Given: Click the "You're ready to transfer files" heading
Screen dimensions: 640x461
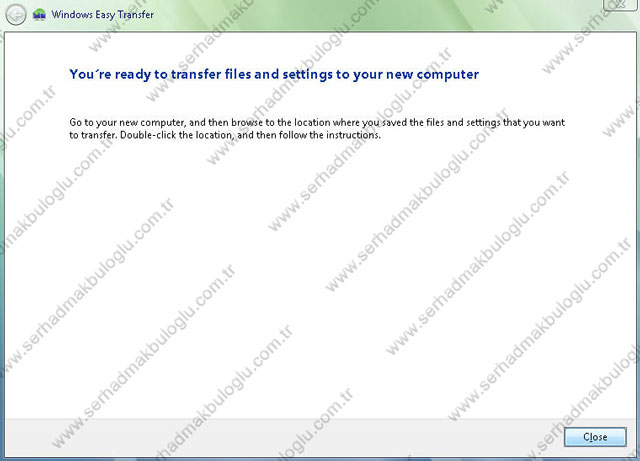Looking at the screenshot, I should click(274, 74).
